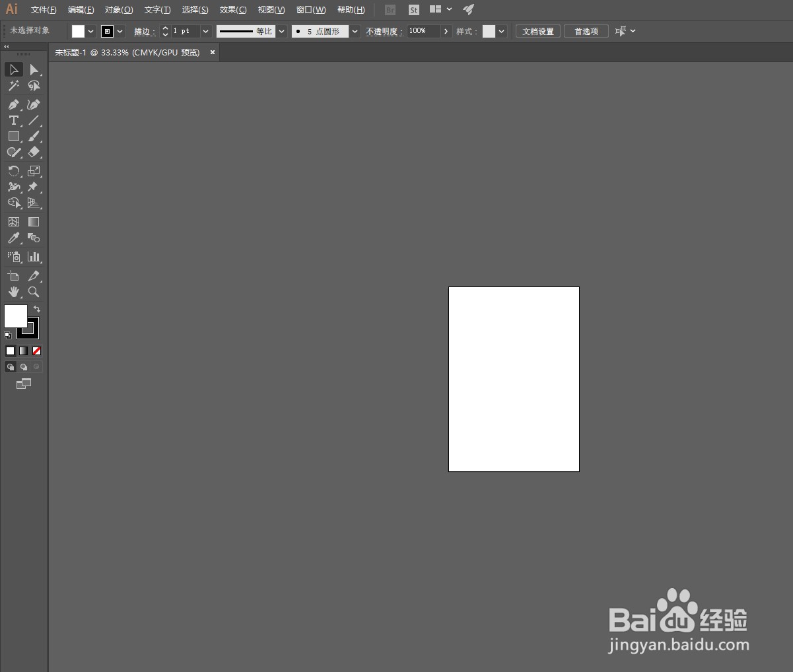
Task: Select the Hand tool
Action: (14, 292)
